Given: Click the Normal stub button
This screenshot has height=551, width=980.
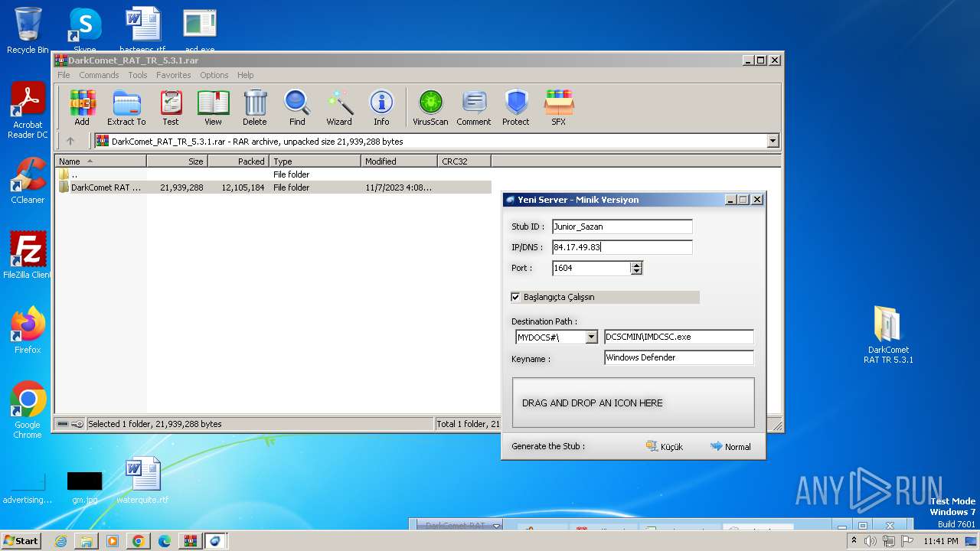Looking at the screenshot, I should coord(730,446).
